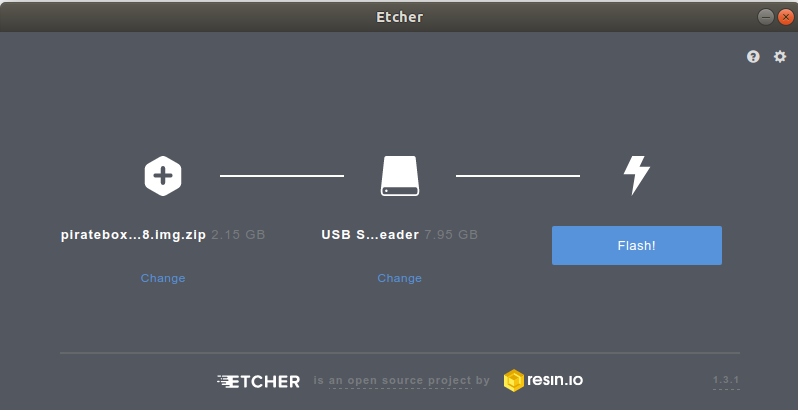Click the Etcher logo in the footer
Screen dimensions: 798x410
point(259,381)
